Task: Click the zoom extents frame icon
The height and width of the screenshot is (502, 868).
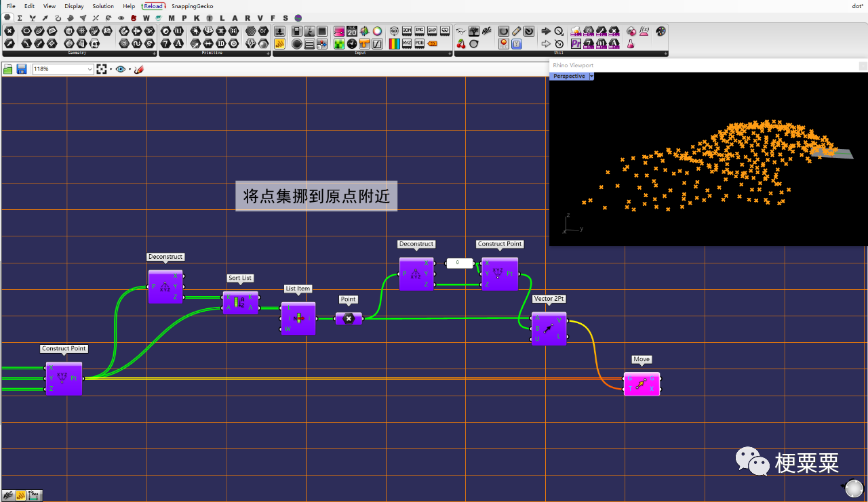Action: (102, 69)
